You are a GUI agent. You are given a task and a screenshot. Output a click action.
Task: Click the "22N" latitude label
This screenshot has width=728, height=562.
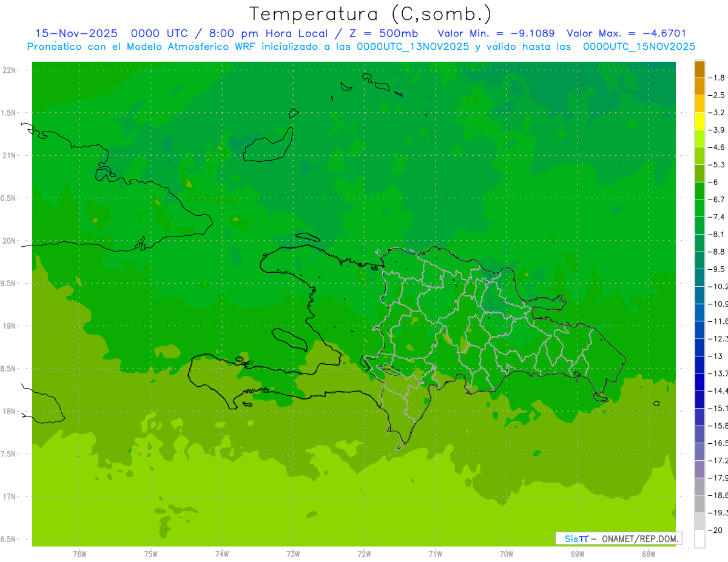(x=10, y=70)
